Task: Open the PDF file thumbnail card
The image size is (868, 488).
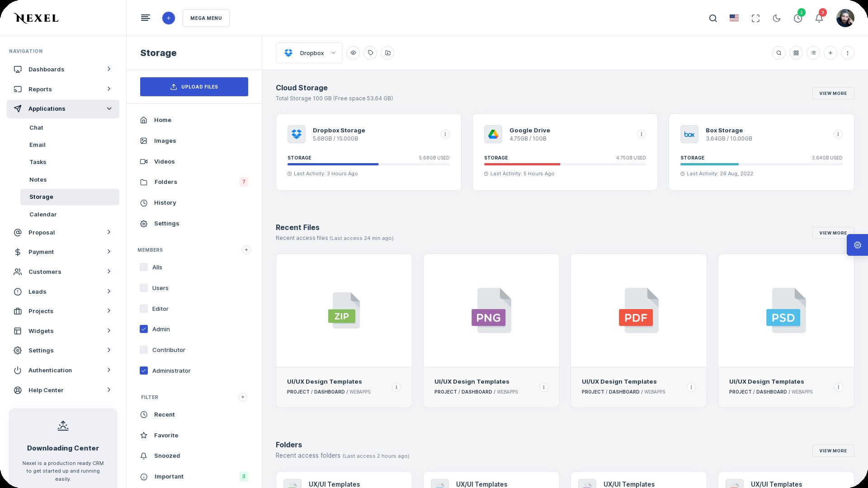Action: [x=638, y=311]
